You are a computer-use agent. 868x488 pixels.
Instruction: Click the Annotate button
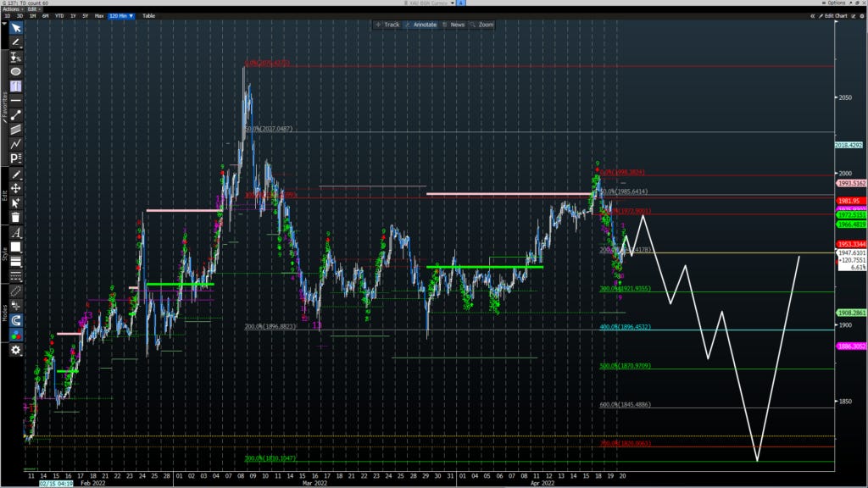[x=421, y=25]
